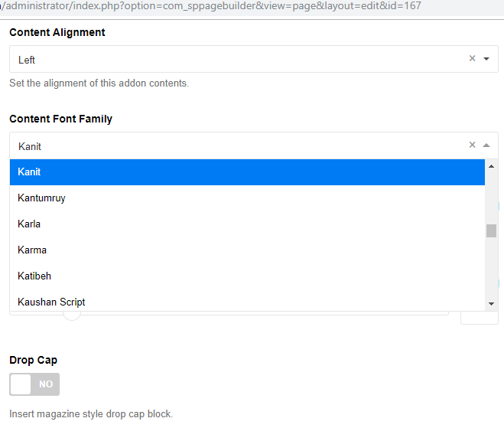Clear the Kanit font family selection
504x428 pixels.
point(472,145)
